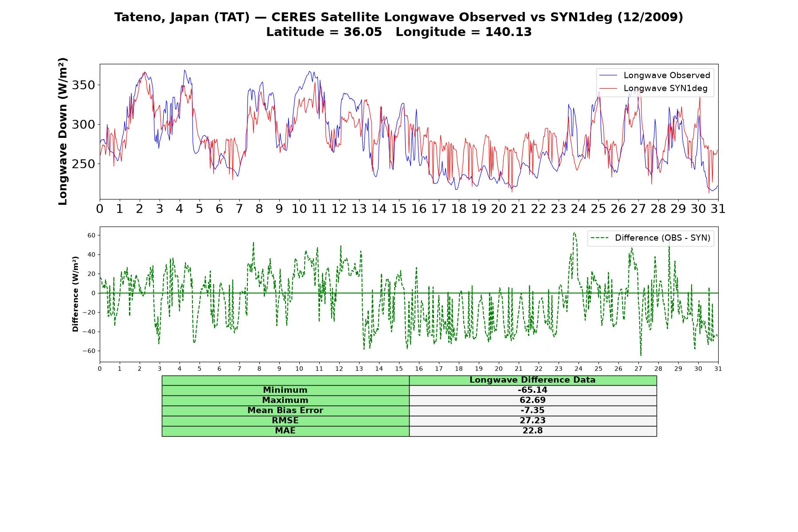The height and width of the screenshot is (532, 798).
Task: Click the 350 tick label on top chart
Action: 83,85
